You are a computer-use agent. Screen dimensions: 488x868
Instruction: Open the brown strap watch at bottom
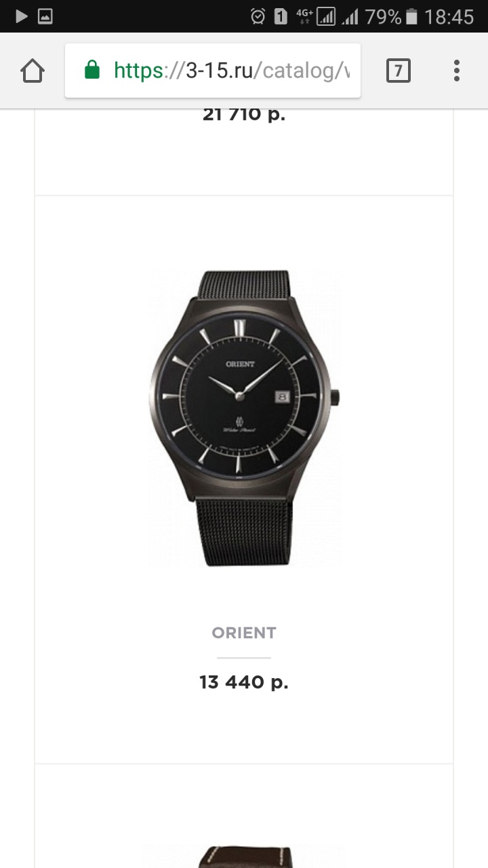pyautogui.click(x=244, y=854)
